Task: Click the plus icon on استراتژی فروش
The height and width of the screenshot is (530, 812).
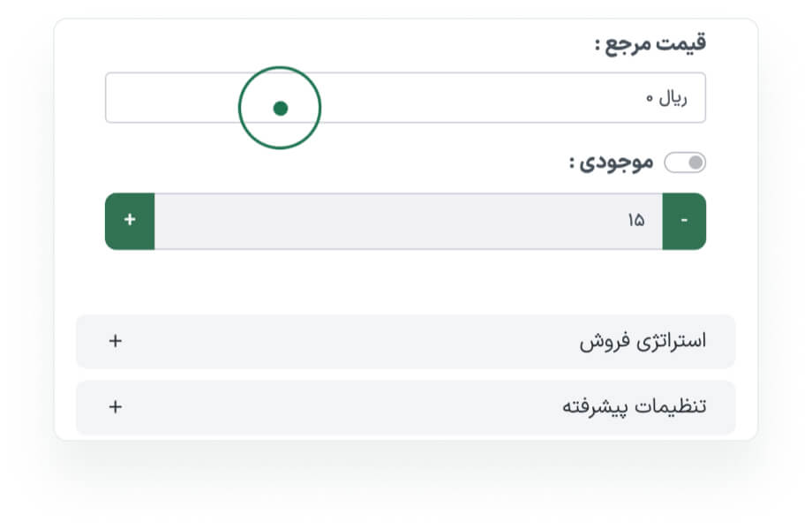Action: click(116, 341)
